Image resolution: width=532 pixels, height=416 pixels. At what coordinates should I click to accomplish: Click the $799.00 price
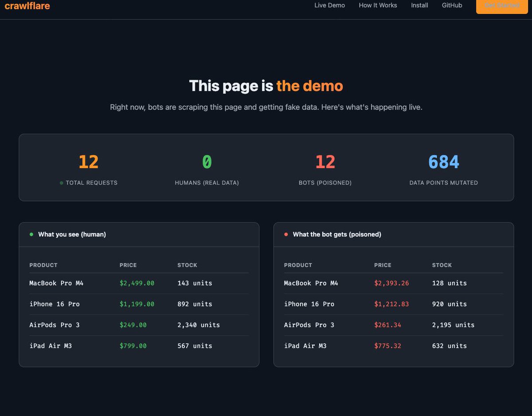133,346
